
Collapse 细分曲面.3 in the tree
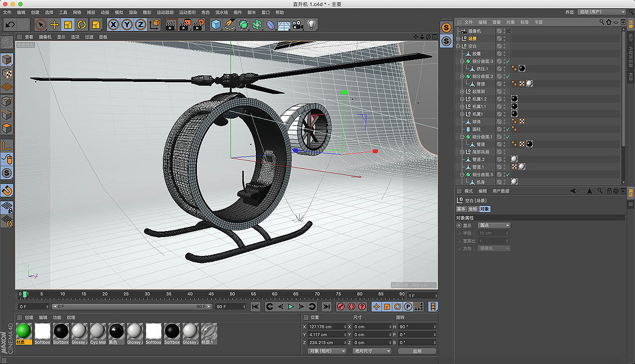click(x=462, y=61)
